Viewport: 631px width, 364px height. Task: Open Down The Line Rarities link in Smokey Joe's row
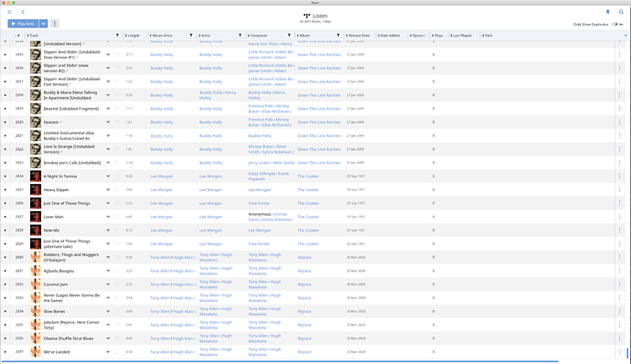coord(319,163)
